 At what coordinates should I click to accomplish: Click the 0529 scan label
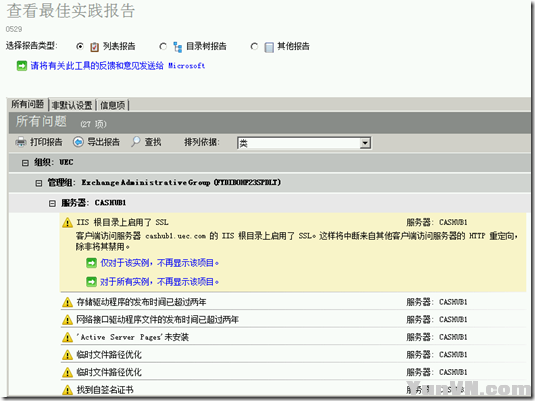click(x=14, y=29)
